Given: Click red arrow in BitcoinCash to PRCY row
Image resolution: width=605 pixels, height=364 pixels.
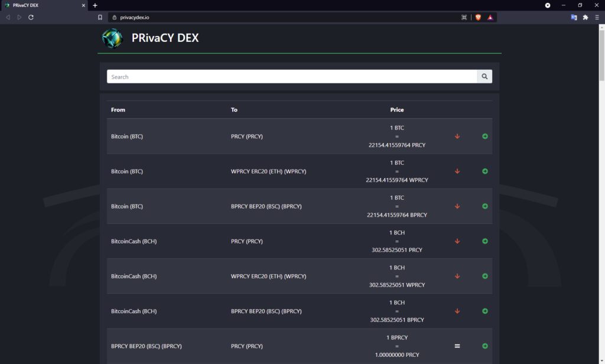Looking at the screenshot, I should 457,241.
